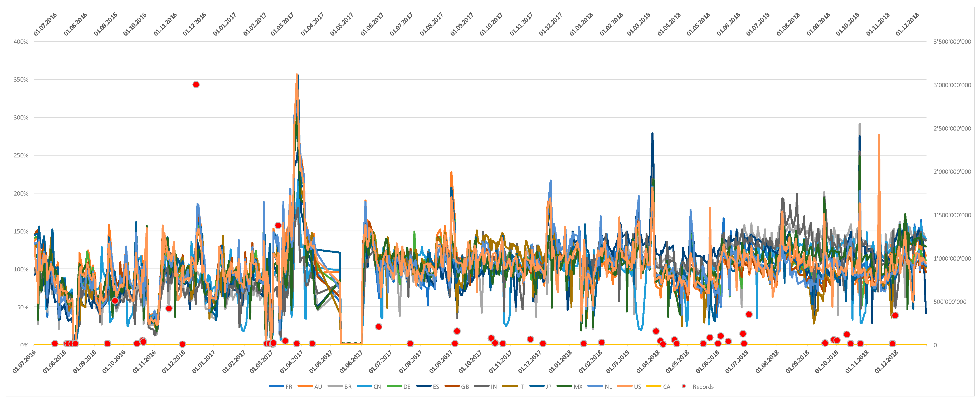Click the 200% left axis label

[21, 193]
